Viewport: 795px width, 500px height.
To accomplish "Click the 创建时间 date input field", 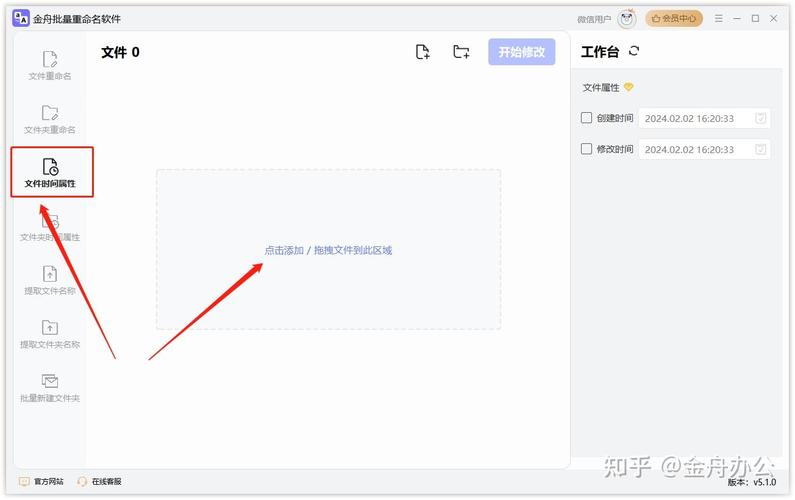I will click(x=693, y=118).
